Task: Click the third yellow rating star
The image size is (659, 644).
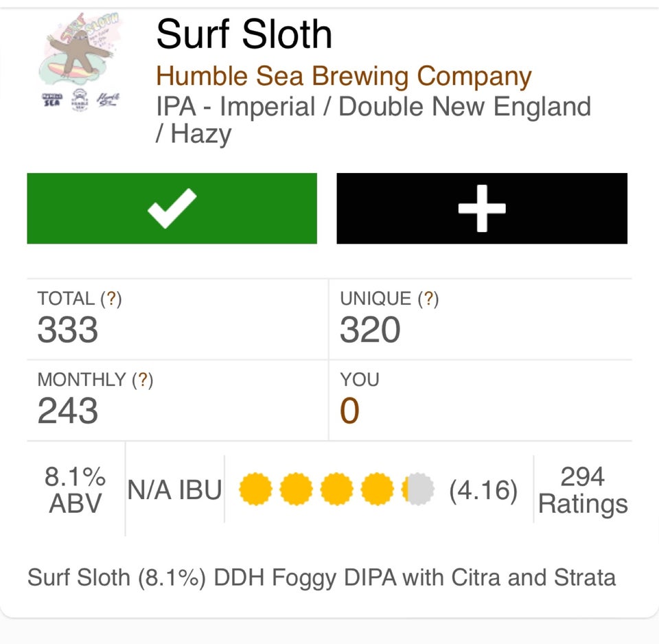Action: 337,490
